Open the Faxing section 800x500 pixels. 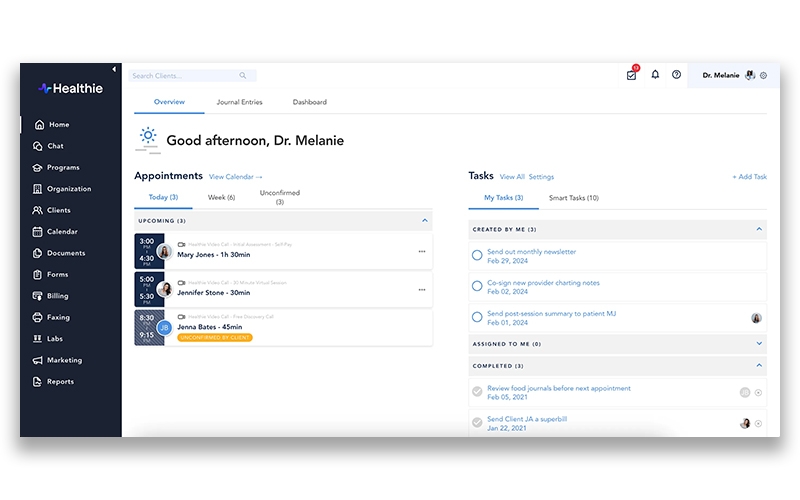pyautogui.click(x=58, y=317)
